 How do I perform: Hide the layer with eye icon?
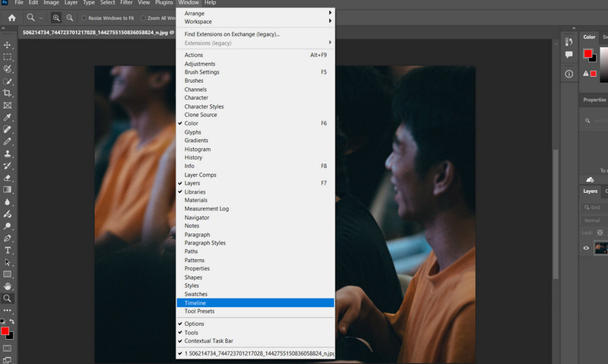(x=586, y=248)
